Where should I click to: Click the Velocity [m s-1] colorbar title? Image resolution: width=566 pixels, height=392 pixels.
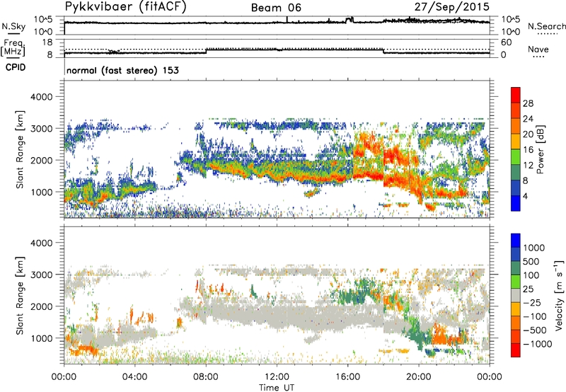559,295
